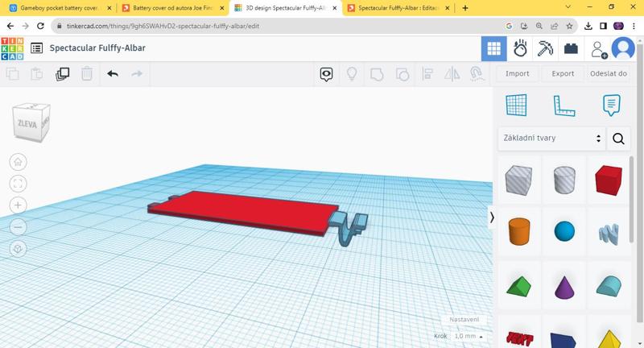Click the Tinkercad logo

(x=12, y=48)
